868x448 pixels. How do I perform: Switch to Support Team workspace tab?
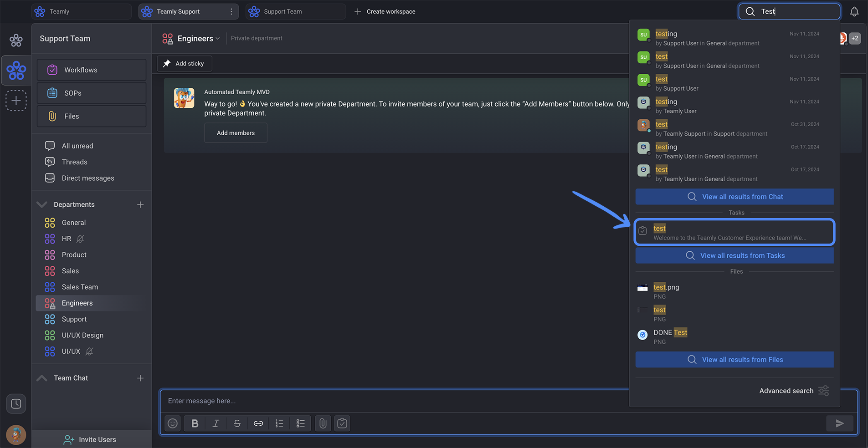[296, 12]
